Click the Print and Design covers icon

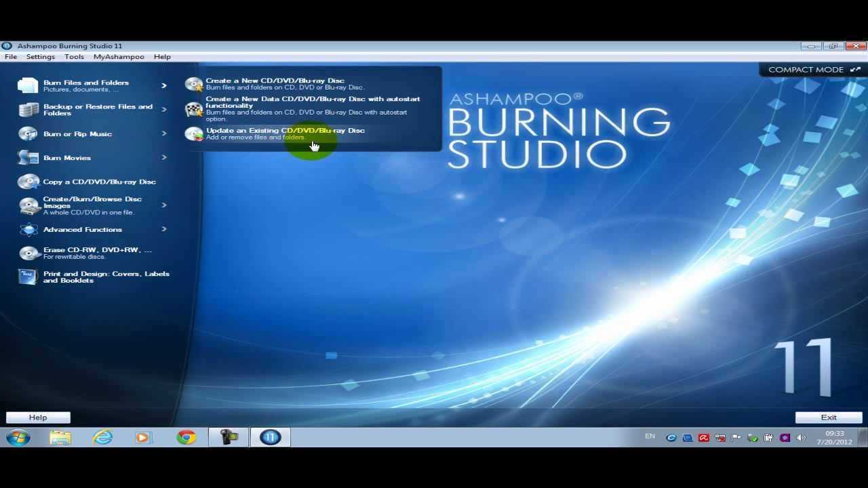(28, 277)
